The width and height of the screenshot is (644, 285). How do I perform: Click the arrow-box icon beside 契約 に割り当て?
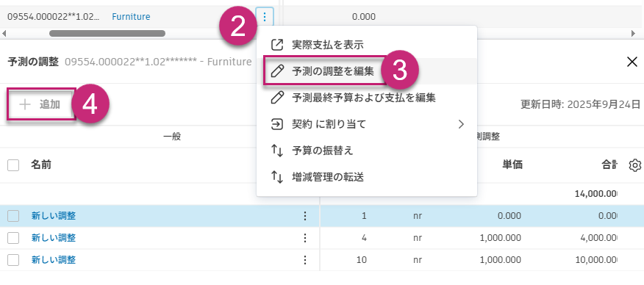pos(278,124)
